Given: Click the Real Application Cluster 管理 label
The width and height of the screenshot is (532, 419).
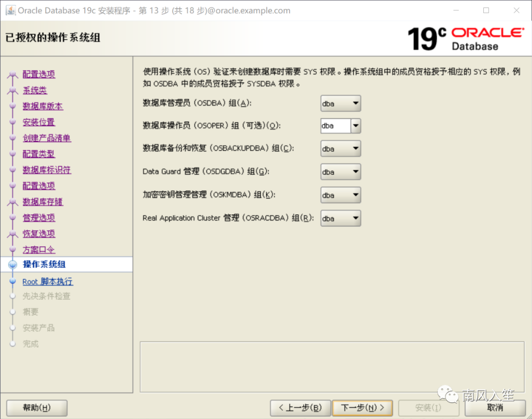Looking at the screenshot, I should 228,218.
